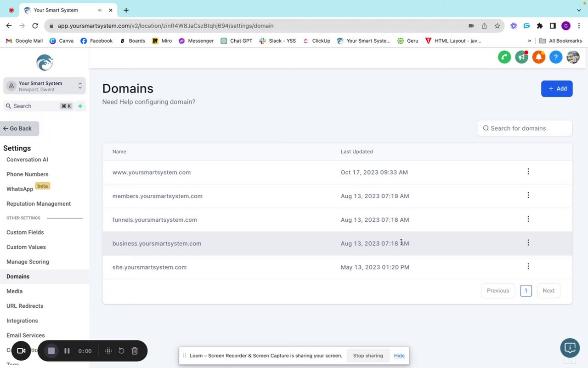Go to Media settings page

15,291
